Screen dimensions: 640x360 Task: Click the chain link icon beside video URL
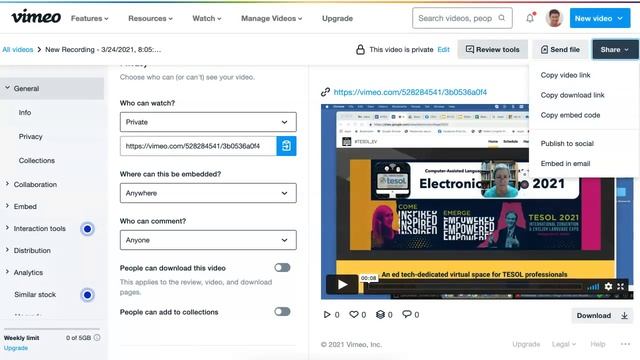coord(325,92)
